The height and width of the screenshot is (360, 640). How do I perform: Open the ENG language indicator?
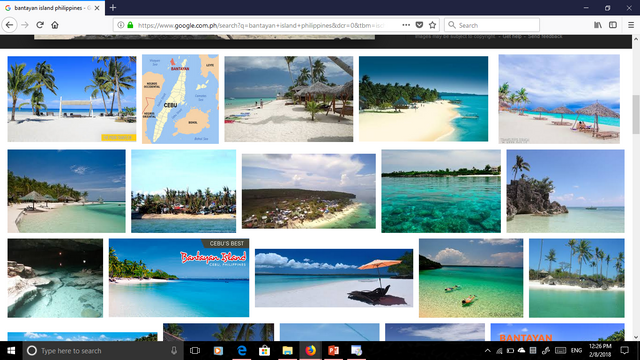(x=576, y=351)
